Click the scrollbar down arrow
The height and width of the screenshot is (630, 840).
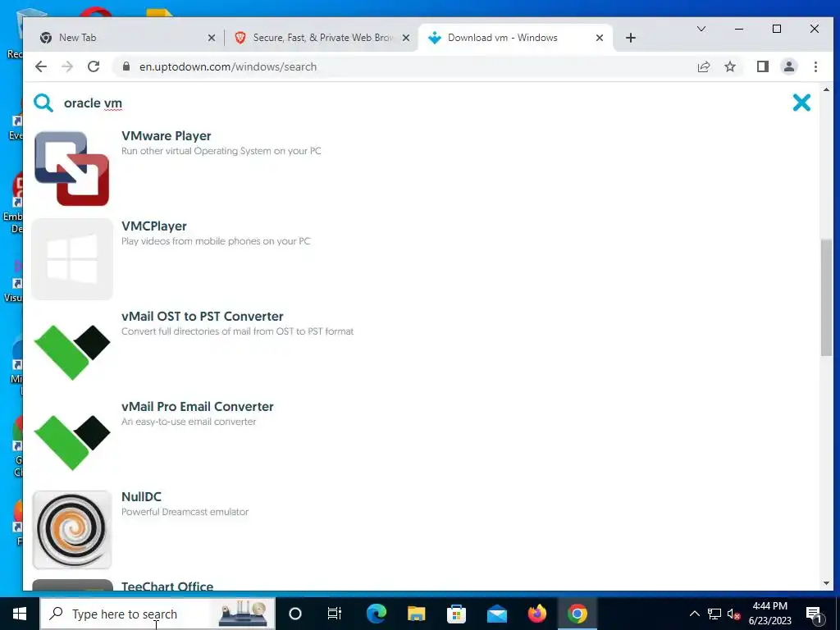(826, 583)
